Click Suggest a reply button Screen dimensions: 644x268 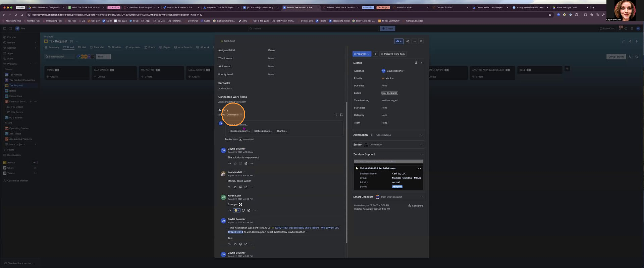(240, 131)
